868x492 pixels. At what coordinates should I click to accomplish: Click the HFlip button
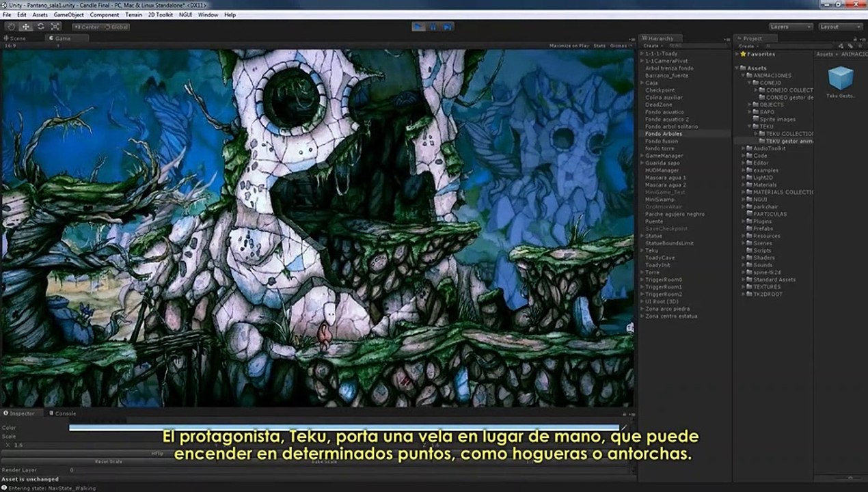click(157, 453)
